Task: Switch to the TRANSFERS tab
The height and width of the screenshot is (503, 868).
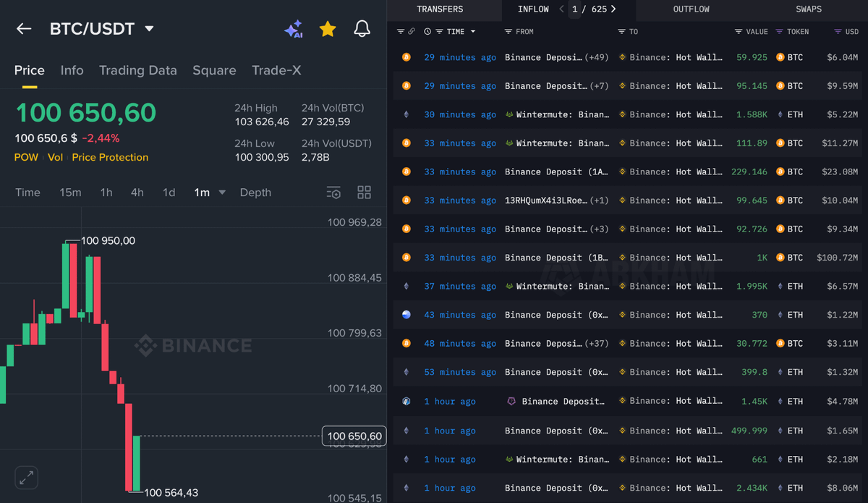Action: pyautogui.click(x=440, y=9)
